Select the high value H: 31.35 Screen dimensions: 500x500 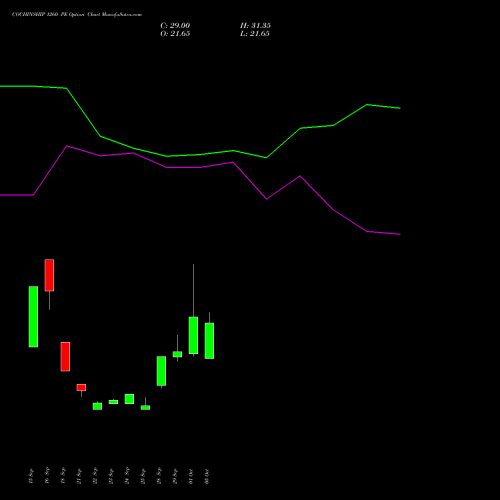point(255,26)
